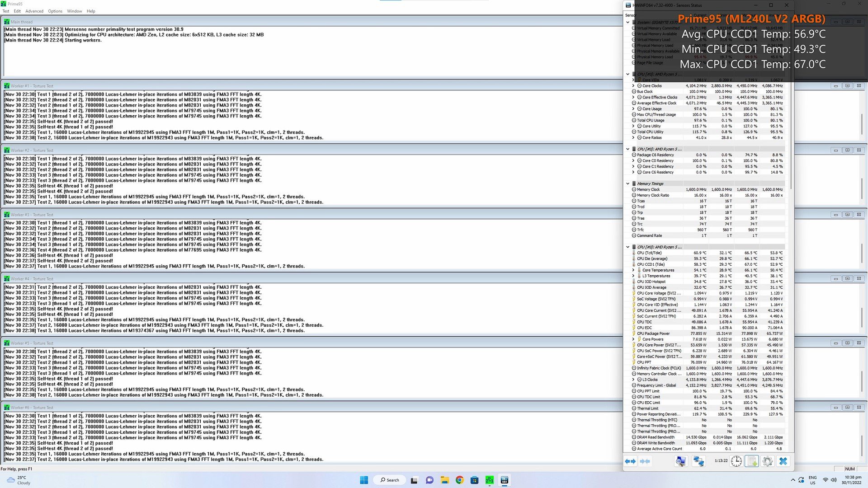This screenshot has height=488, width=868.
Task: Select the Command Rate timing row
Action: [708, 235]
